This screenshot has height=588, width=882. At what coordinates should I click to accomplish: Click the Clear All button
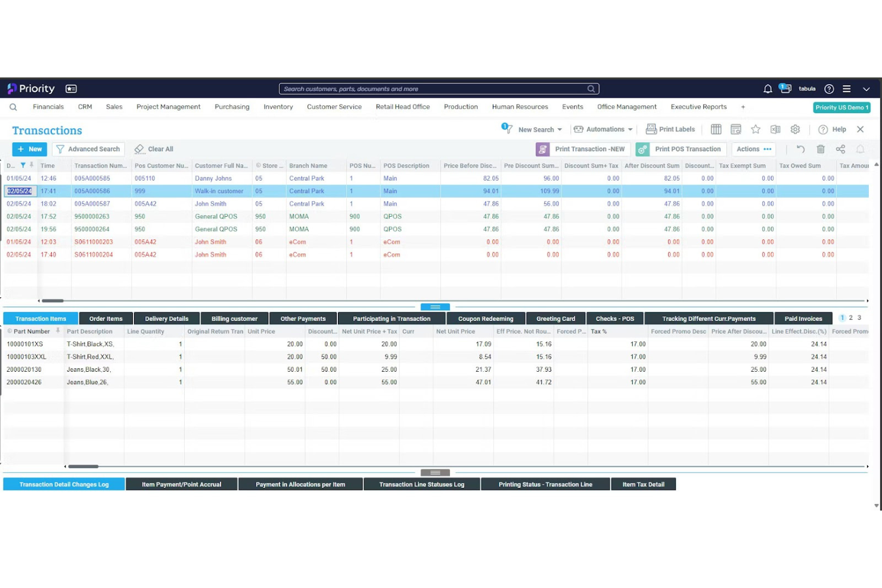pyautogui.click(x=154, y=149)
